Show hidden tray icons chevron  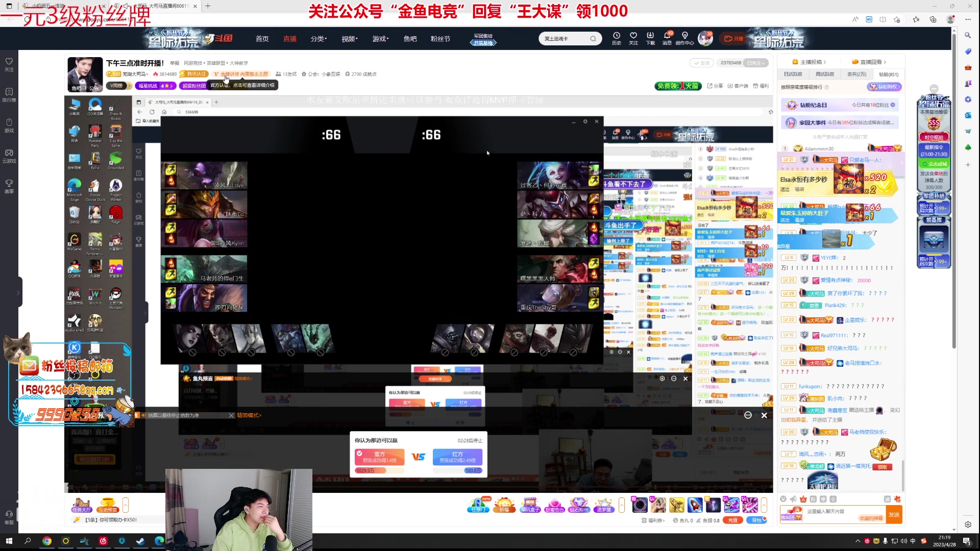(x=857, y=541)
